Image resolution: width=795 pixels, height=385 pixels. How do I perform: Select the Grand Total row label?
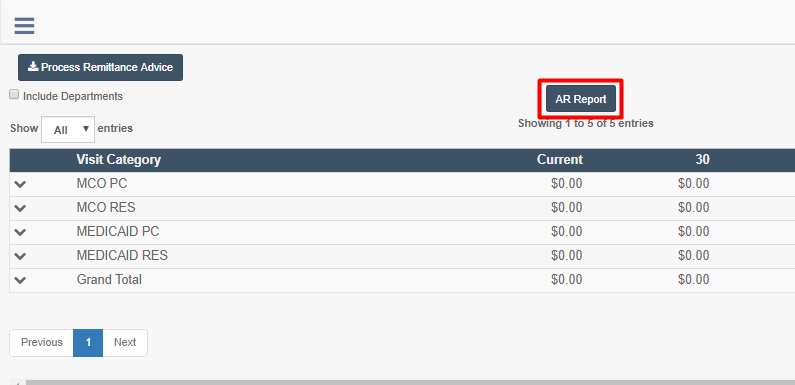tap(109, 279)
